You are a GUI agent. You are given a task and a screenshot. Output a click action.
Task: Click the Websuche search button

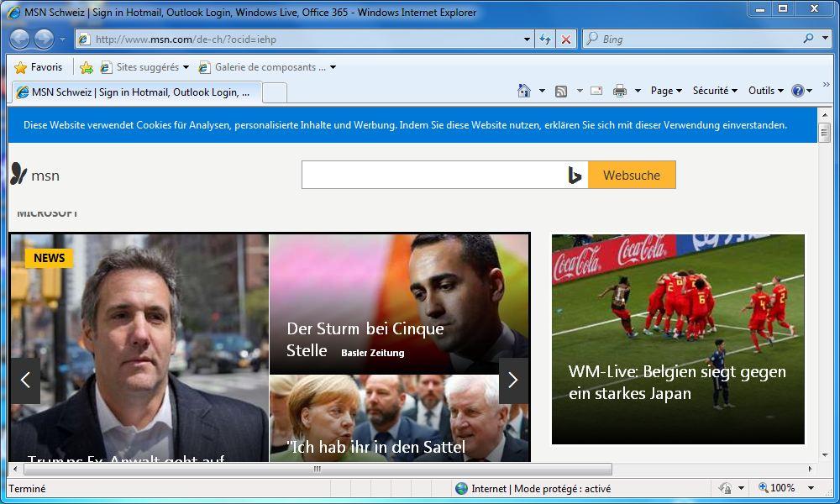click(x=632, y=175)
